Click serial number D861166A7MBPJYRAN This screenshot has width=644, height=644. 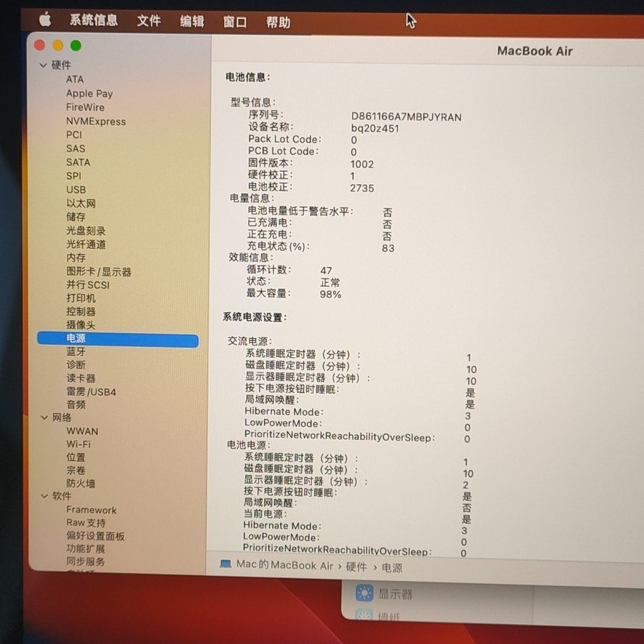coord(406,117)
